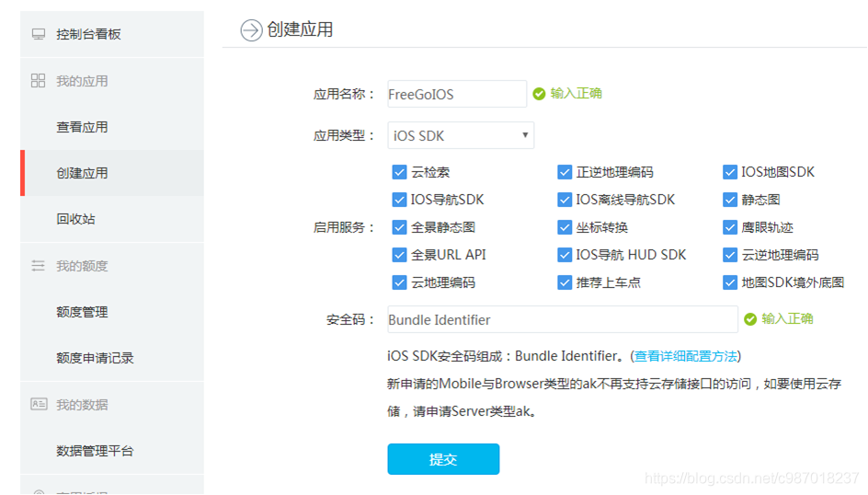Disable the 云地理编码 checkbox

pos(399,282)
